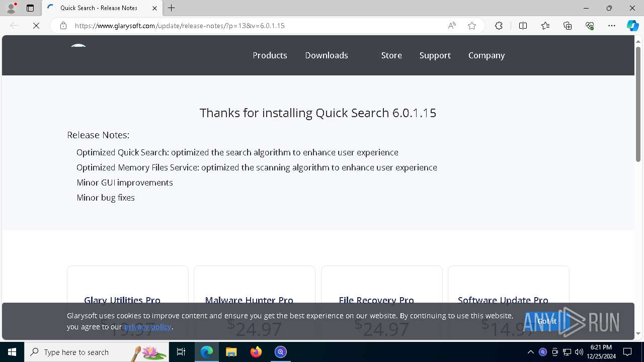Image resolution: width=644 pixels, height=362 pixels.
Task: Open the Favorites list
Action: 545,26
